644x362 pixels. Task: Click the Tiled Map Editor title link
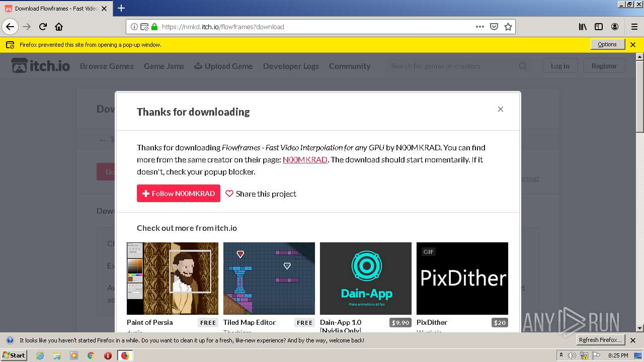[x=250, y=322]
